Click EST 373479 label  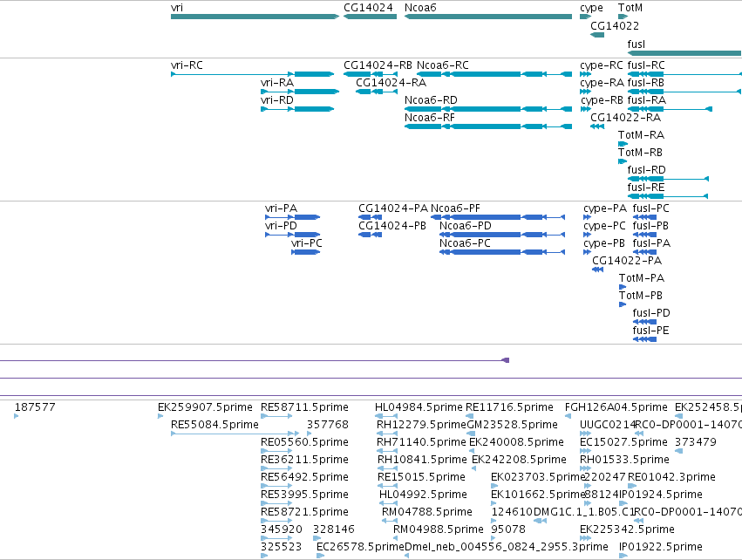(x=696, y=442)
